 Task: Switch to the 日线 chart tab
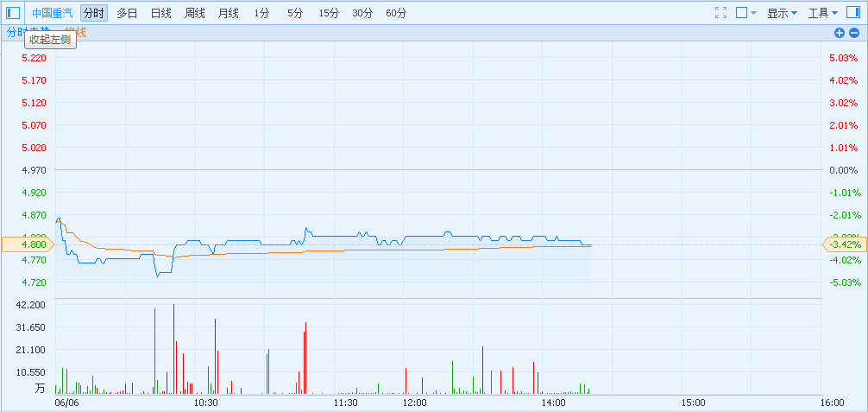pos(160,13)
